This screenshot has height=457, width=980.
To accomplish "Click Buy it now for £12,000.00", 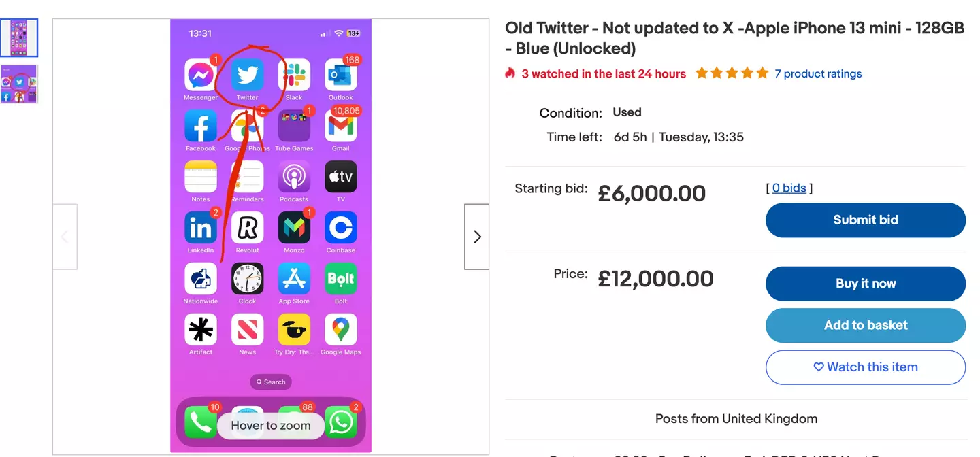I will click(x=865, y=284).
